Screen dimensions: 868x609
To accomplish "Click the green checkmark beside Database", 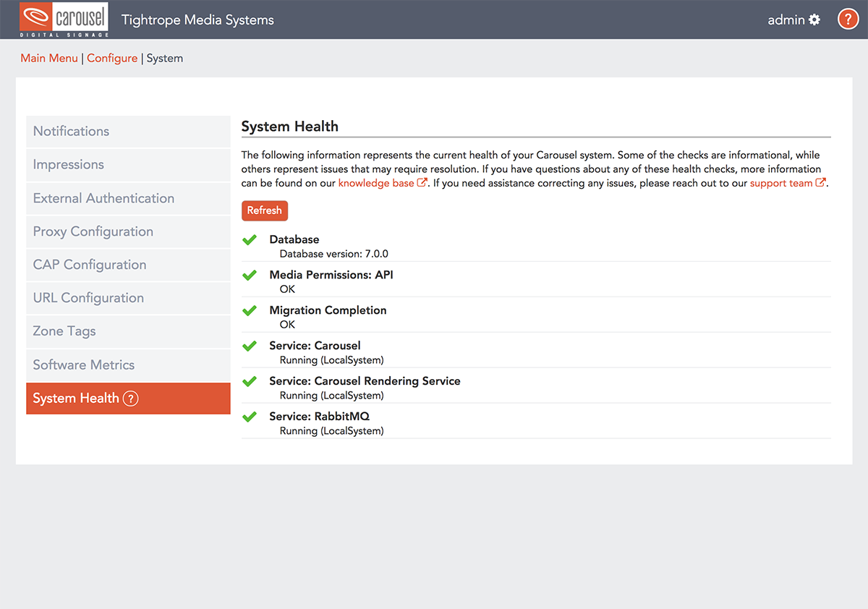I will coord(250,239).
